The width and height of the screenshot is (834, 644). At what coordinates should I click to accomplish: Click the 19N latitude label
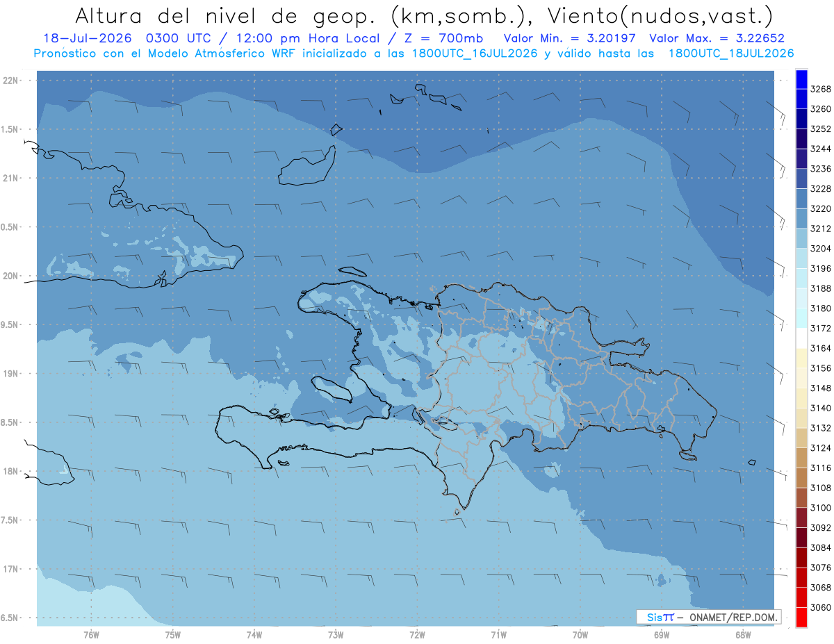[x=12, y=373]
